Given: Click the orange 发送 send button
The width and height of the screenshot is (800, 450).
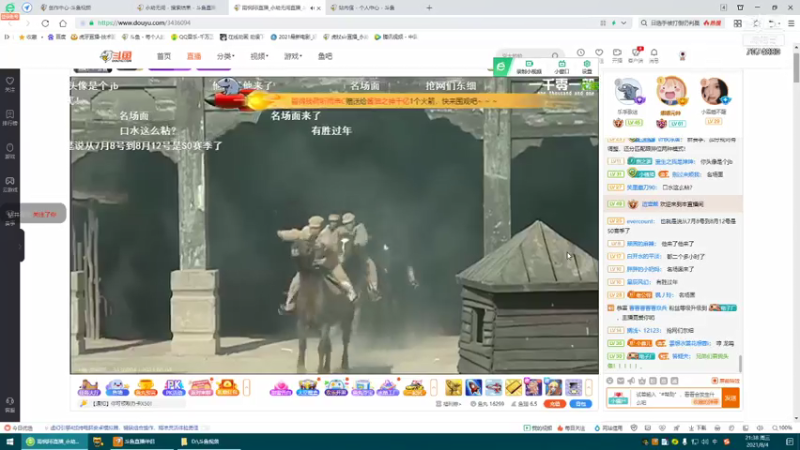Looking at the screenshot, I should pos(731,398).
